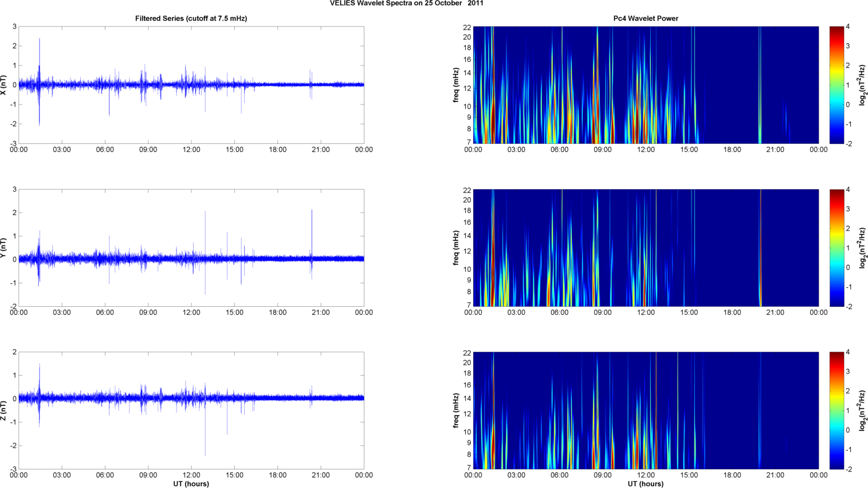The width and height of the screenshot is (868, 488).
Task: Select the figure title VELIES Wavelet Spectra
Action: pos(406,3)
